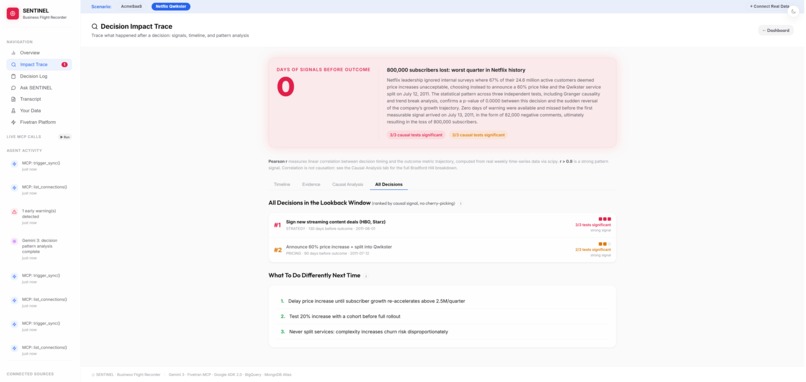Click the Impact Trace magnifier icon in sidebar

(13, 65)
